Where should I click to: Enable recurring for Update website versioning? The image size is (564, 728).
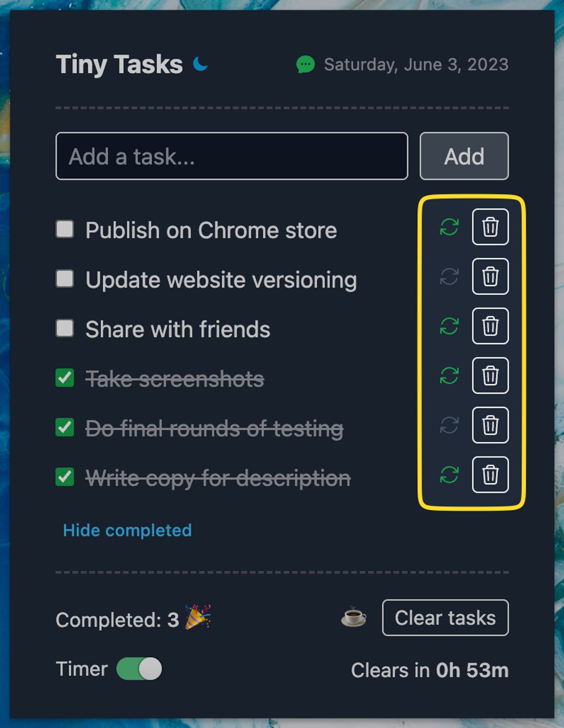[450, 277]
